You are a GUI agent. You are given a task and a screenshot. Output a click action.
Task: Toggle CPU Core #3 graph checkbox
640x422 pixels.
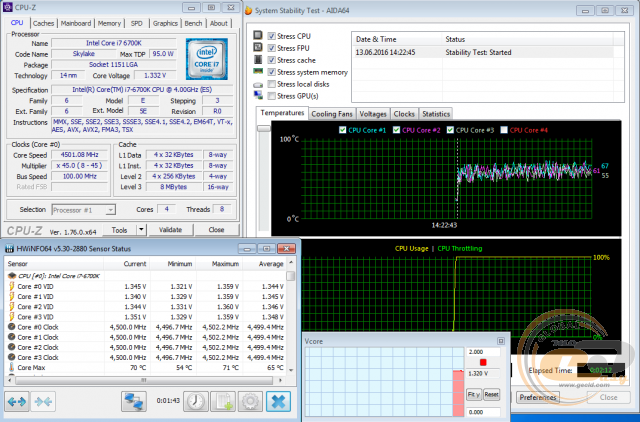pos(450,130)
